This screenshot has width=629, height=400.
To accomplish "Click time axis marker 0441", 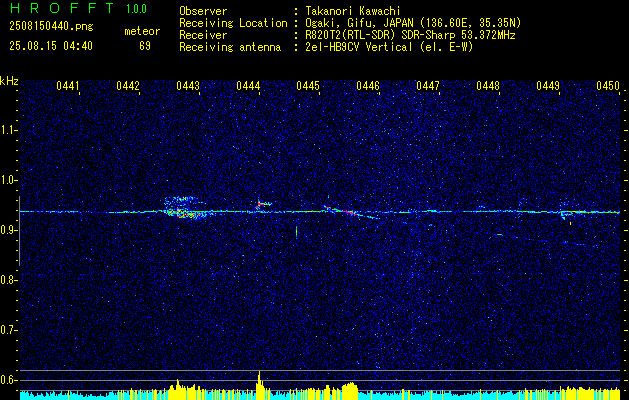I will click(68, 86).
